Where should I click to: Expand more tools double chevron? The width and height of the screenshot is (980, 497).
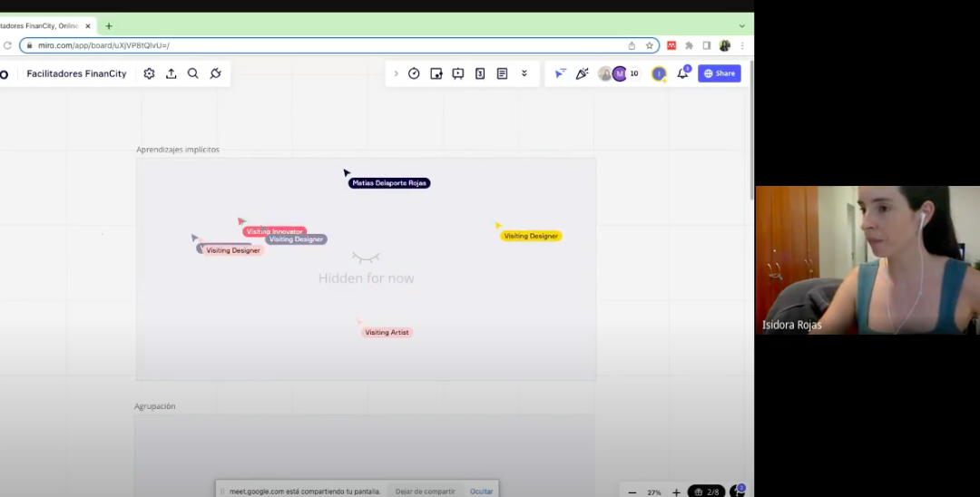pyautogui.click(x=524, y=73)
